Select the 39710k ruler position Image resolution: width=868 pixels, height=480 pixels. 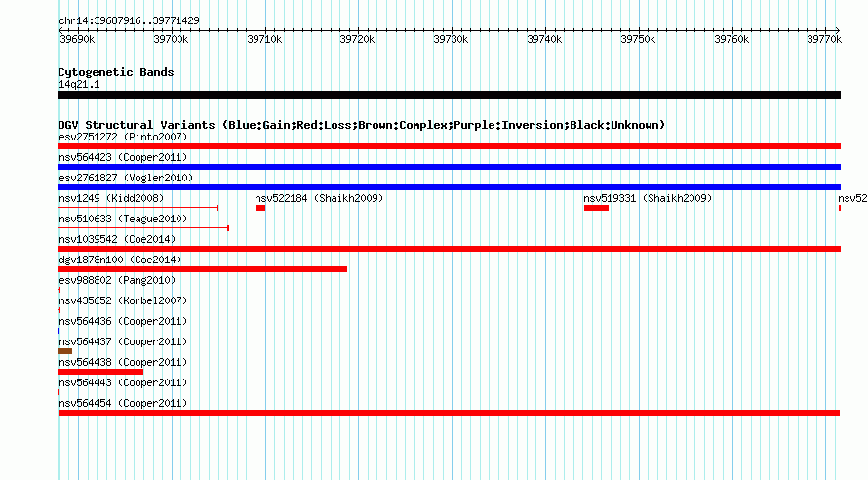(264, 39)
